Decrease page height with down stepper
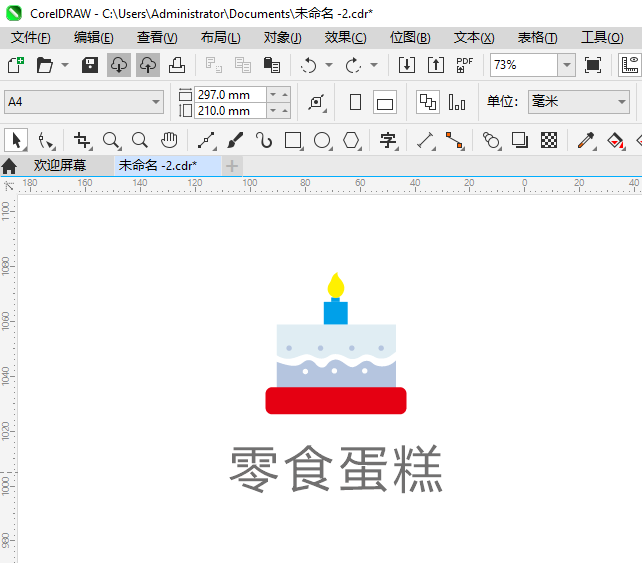The image size is (642, 563). click(273, 111)
